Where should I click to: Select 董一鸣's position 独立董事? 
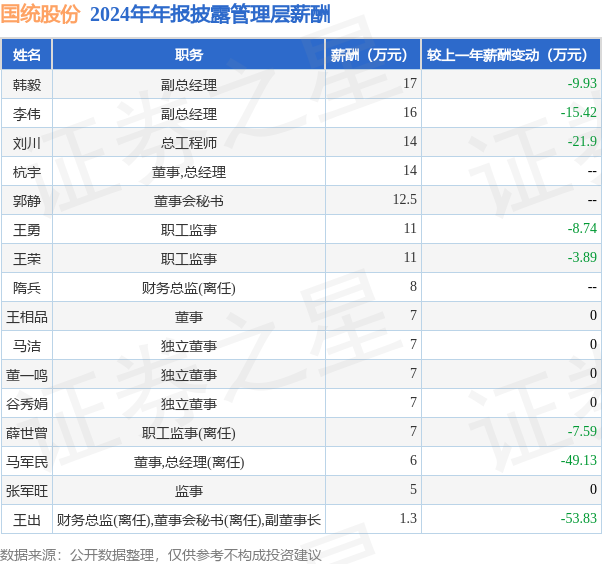pyautogui.click(x=189, y=375)
